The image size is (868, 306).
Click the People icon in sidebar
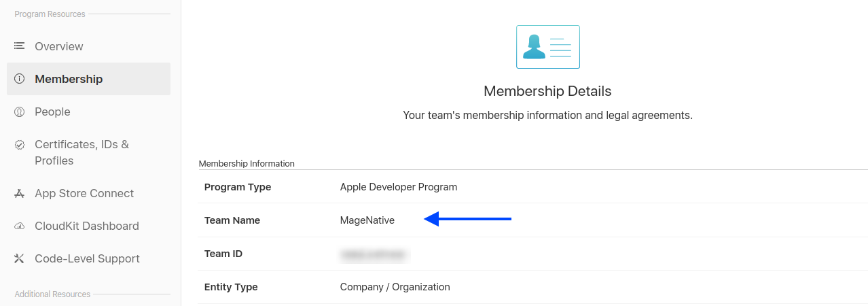[20, 112]
